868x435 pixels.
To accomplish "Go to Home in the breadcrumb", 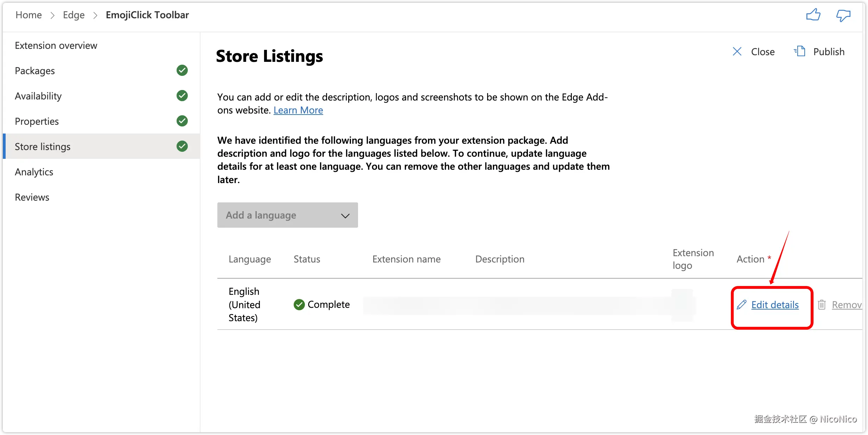I will coord(28,15).
